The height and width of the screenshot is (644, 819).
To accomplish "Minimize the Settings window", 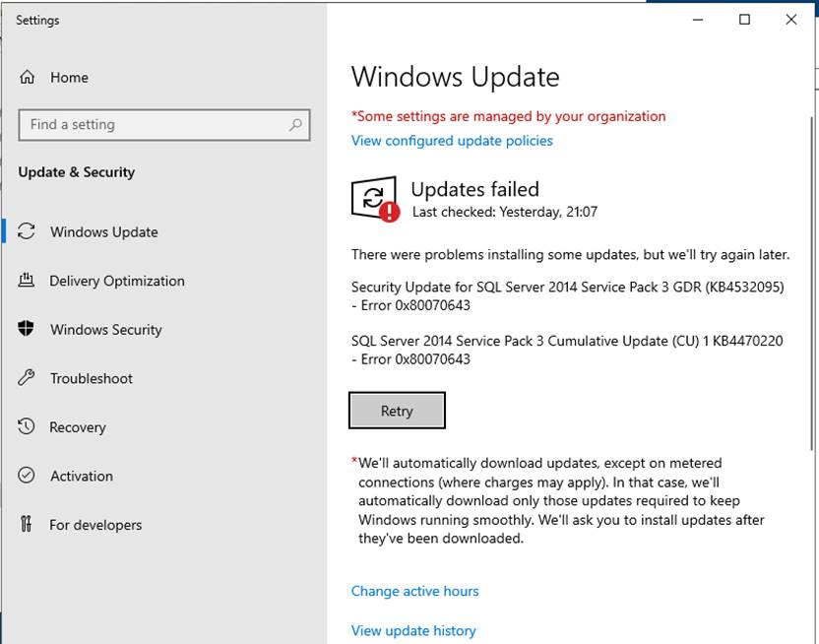I will tap(698, 20).
